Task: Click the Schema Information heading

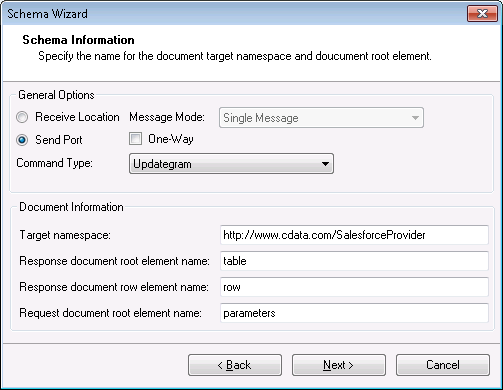Action: click(x=78, y=40)
